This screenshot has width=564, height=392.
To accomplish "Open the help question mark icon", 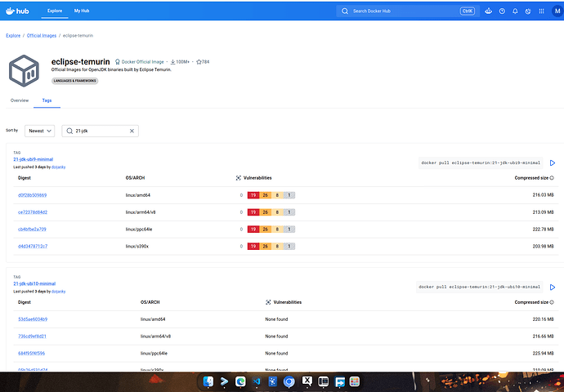I will pos(502,11).
